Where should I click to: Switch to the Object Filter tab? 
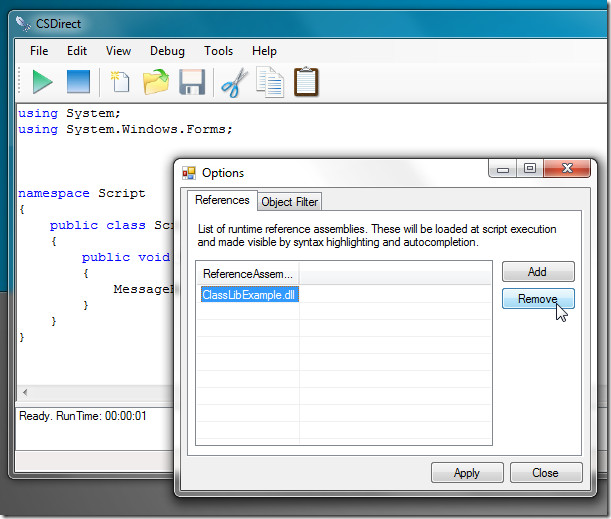pos(290,202)
